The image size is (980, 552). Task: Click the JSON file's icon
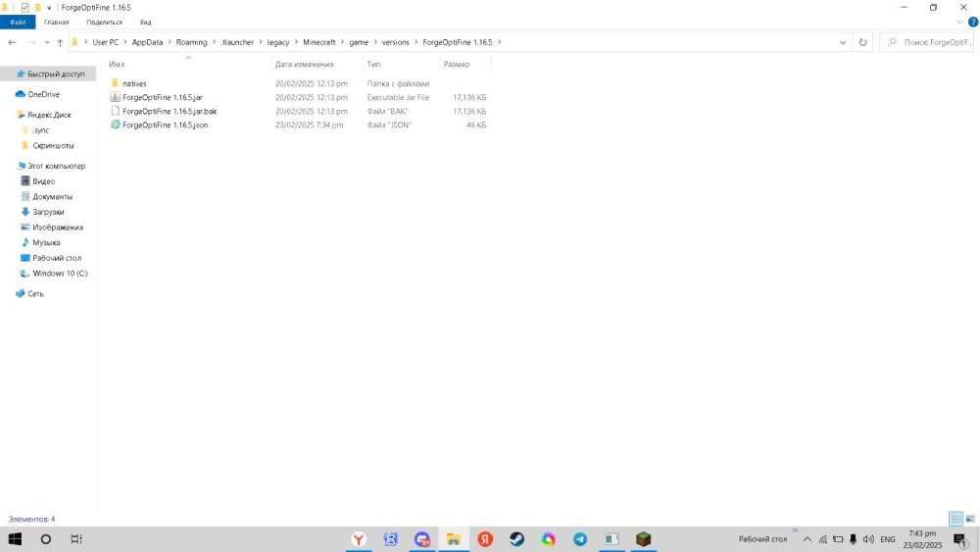(115, 125)
